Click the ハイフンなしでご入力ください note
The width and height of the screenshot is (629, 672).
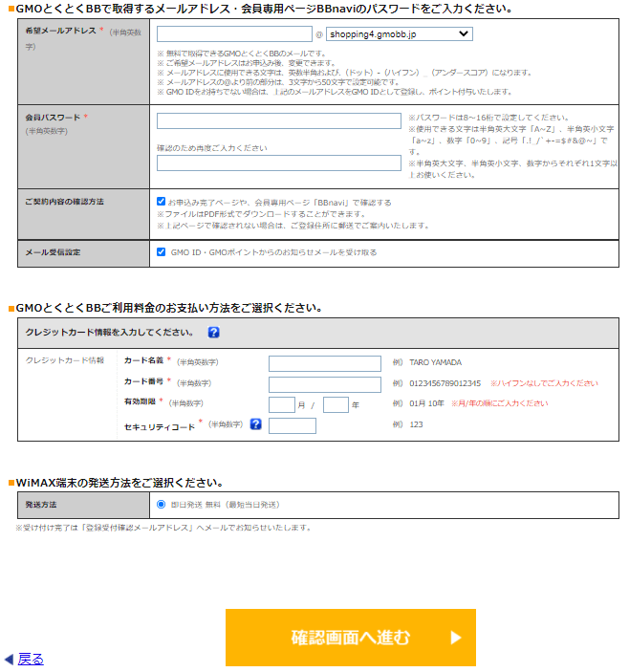pyautogui.click(x=544, y=383)
